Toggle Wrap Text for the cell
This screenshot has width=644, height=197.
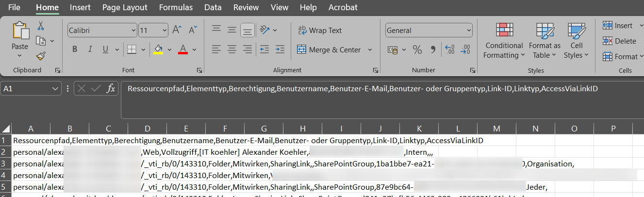pos(319,30)
